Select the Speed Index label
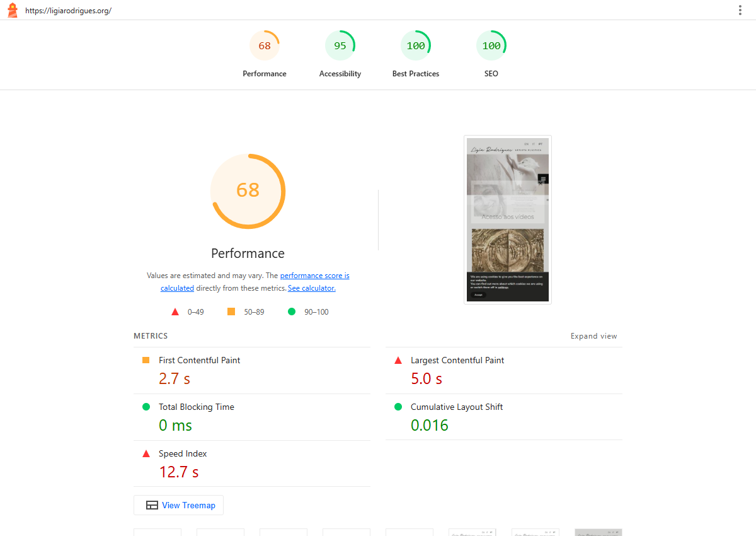The height and width of the screenshot is (536, 756). (183, 453)
